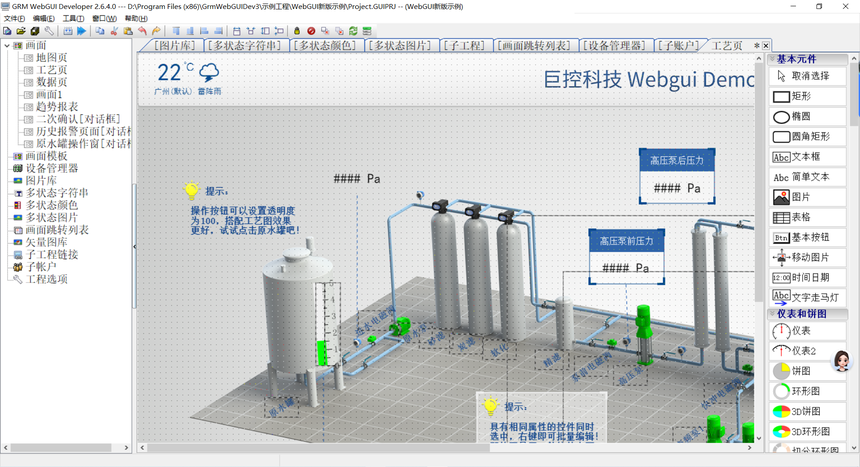
Task: Select the 矩形 rectangle tool
Action: (x=807, y=97)
